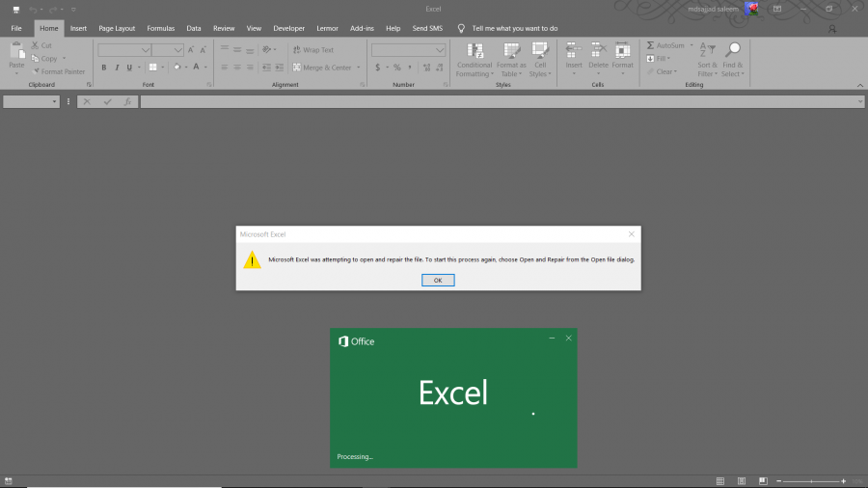Open Format as Table gallery

point(511,60)
